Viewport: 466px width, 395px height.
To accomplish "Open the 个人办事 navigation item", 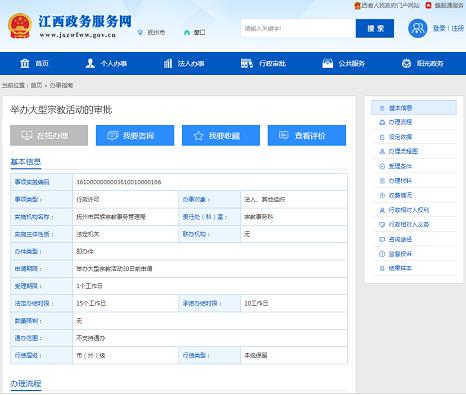I will pyautogui.click(x=106, y=63).
